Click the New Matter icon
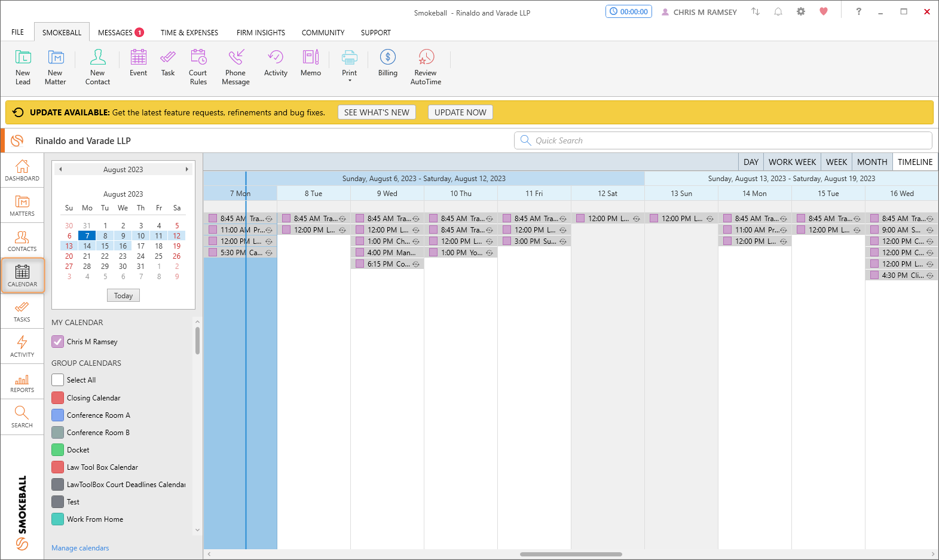The width and height of the screenshot is (939, 560). tap(56, 67)
